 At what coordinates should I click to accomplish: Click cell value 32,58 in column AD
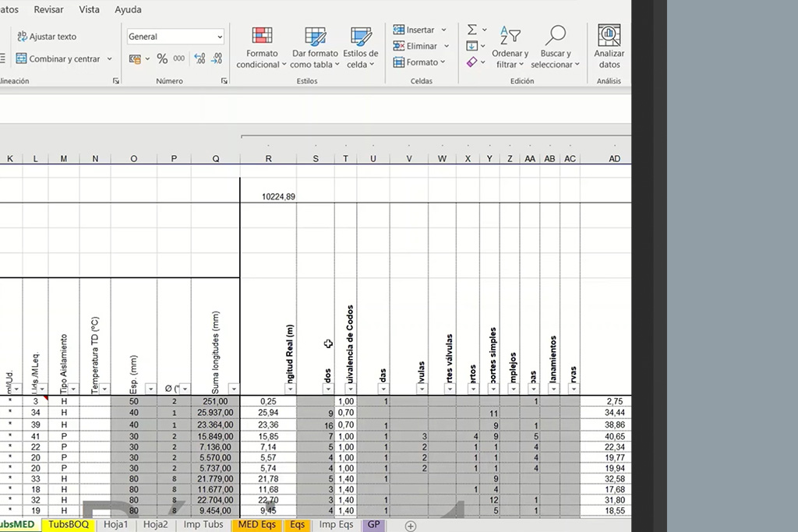click(606, 478)
